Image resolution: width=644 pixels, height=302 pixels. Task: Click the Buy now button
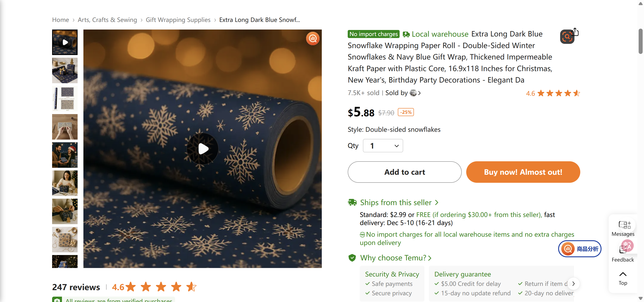(523, 172)
